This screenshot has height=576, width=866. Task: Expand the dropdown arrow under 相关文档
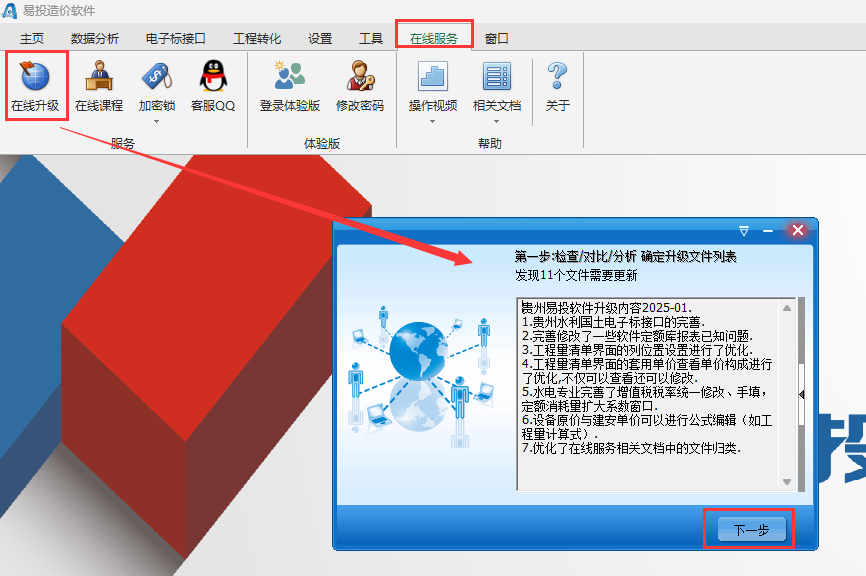tap(496, 122)
